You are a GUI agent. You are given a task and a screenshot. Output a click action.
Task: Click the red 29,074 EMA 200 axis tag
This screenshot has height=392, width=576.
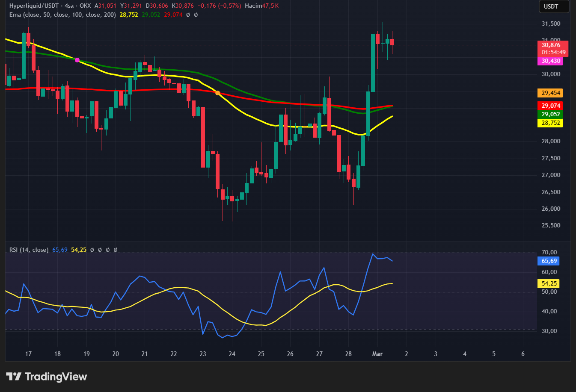[550, 106]
